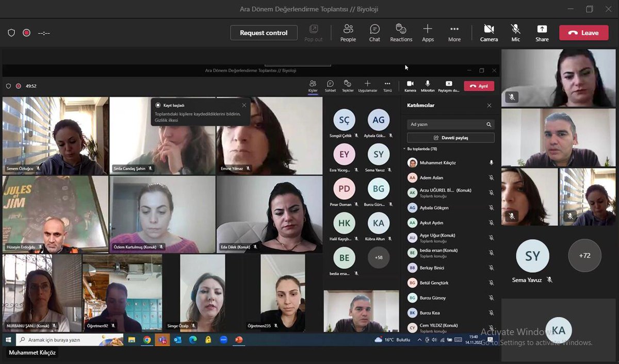
Task: Click the search magnifier in the Katılımcılar panel
Action: point(488,124)
